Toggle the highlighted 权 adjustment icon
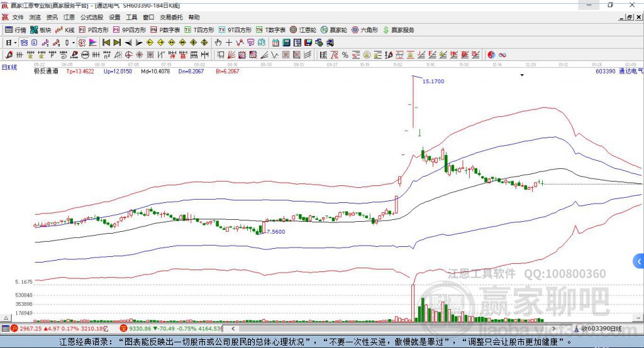Image resolution: width=644 pixels, height=348 pixels. [82, 43]
